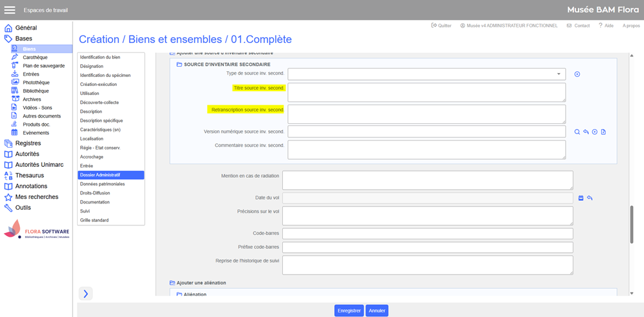The image size is (644, 317).
Task: Collapse the Source d'inventaire secondaire folder
Action: (180, 65)
